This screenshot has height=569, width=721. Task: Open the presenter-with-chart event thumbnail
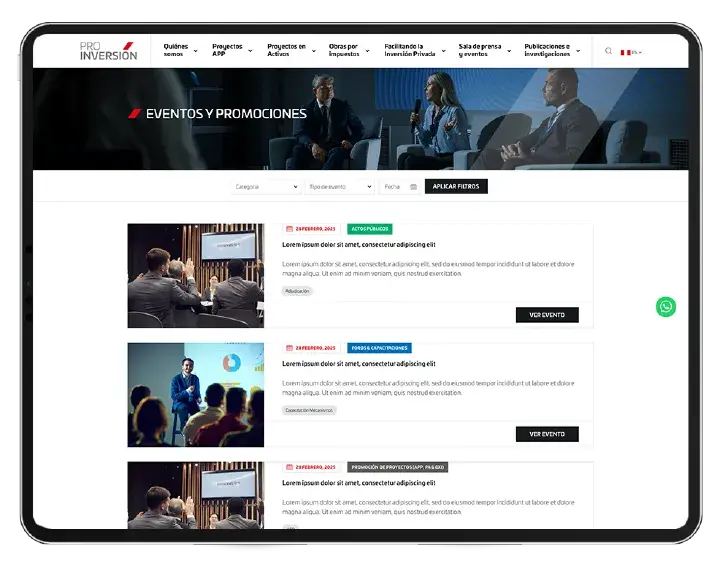point(196,395)
